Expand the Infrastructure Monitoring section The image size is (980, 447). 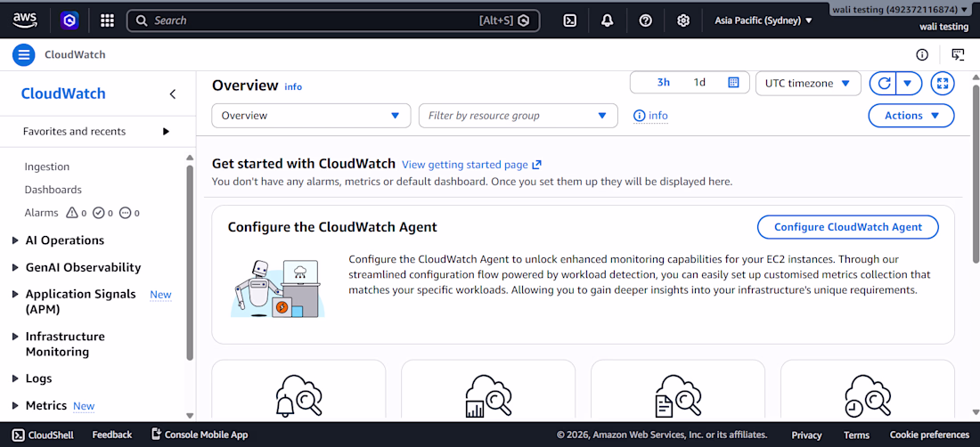(16, 337)
